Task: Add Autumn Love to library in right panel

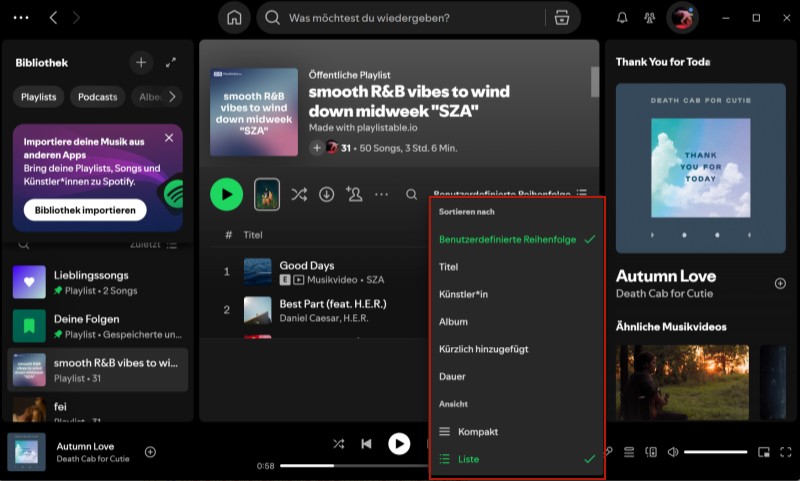Action: (x=780, y=284)
